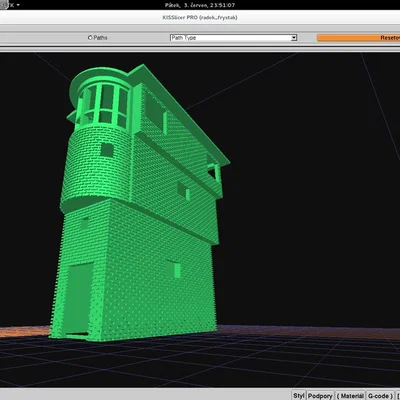Click the flat roof of the green model
400x400 pixels.
180,110
